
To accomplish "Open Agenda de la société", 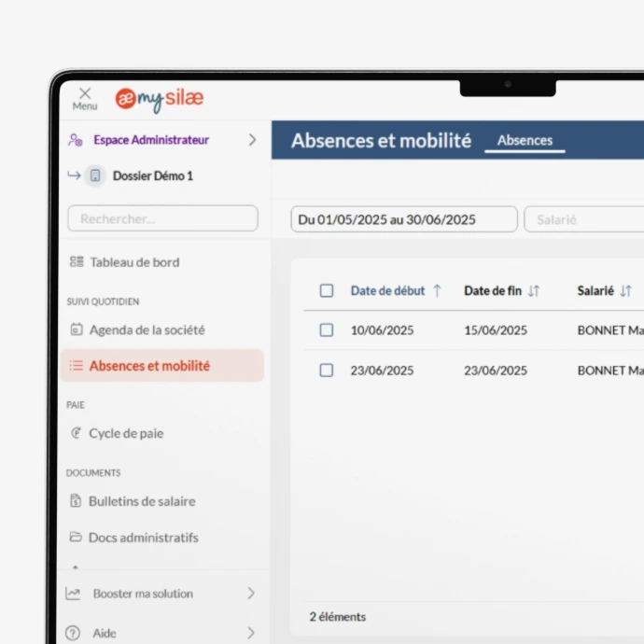I will tap(147, 329).
